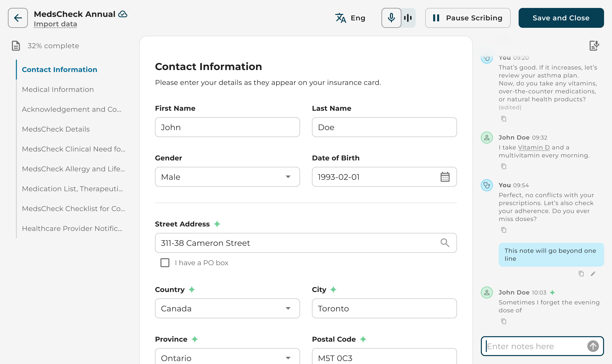
Task: Expand the Country dropdown
Action: [x=227, y=308]
